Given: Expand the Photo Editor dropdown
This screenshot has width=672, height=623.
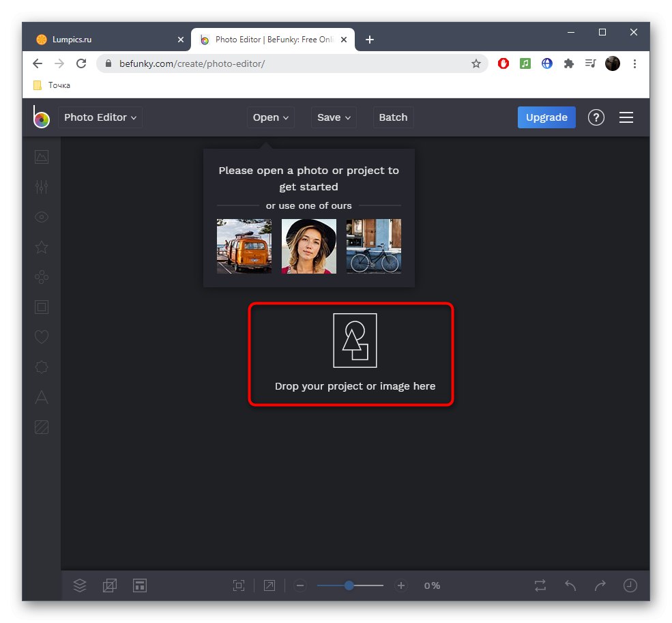Looking at the screenshot, I should pos(100,117).
